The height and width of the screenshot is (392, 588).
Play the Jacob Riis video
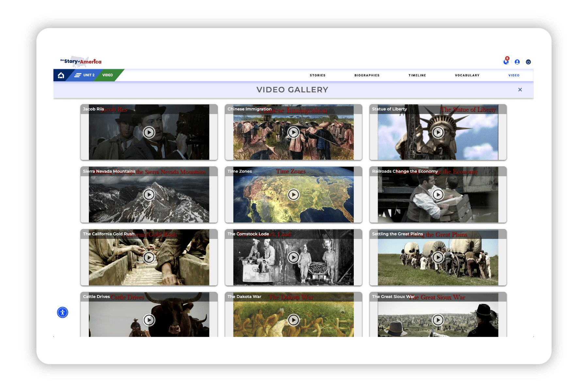pyautogui.click(x=149, y=133)
